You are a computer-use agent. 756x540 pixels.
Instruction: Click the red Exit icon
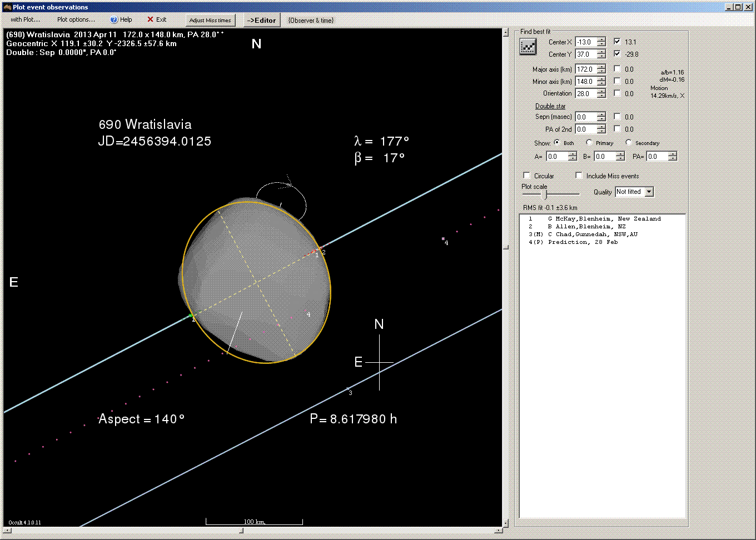150,19
